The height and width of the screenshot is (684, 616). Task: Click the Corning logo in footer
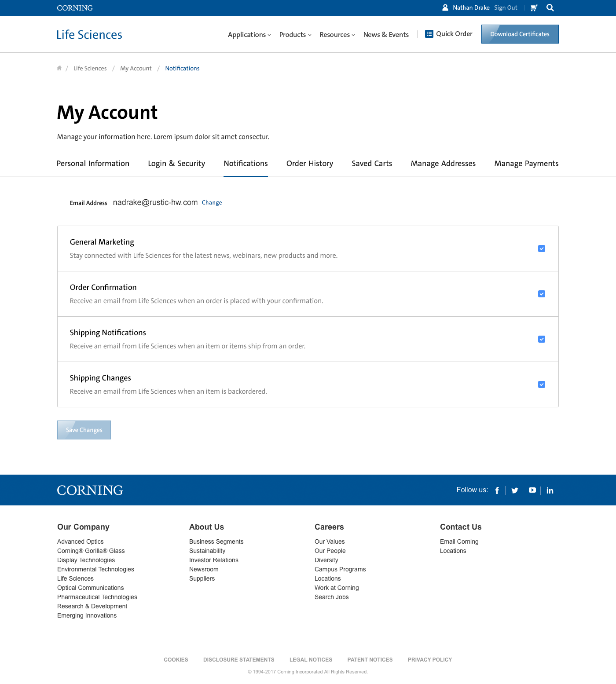[x=90, y=490]
